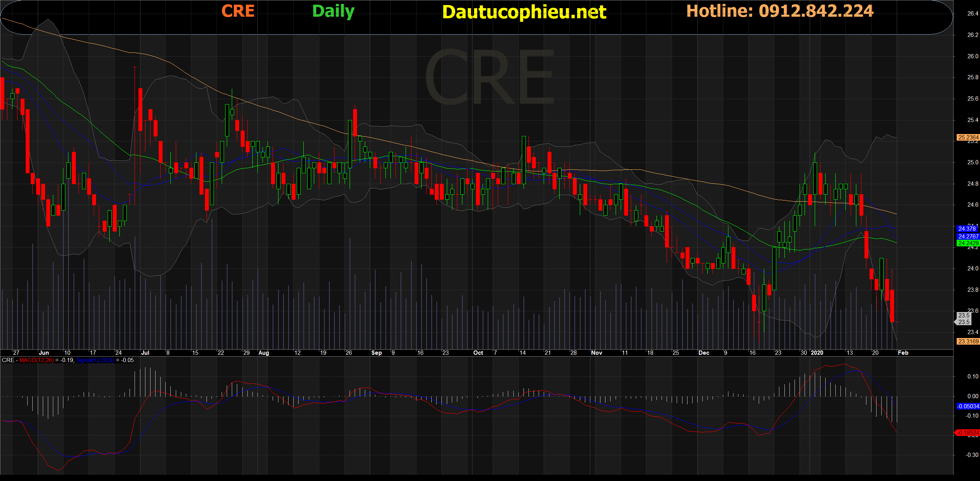
Task: Select the blue 24.378 price tag
Action: [x=967, y=229]
